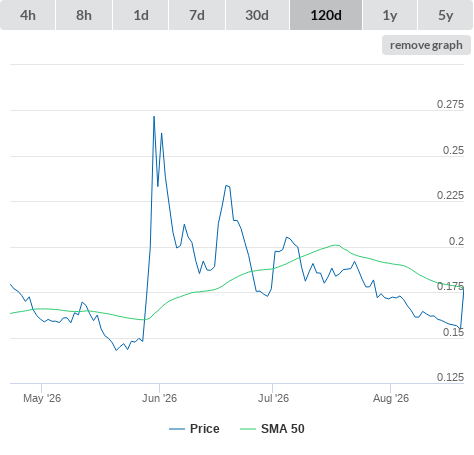Select the active 120d range tab

[326, 15]
